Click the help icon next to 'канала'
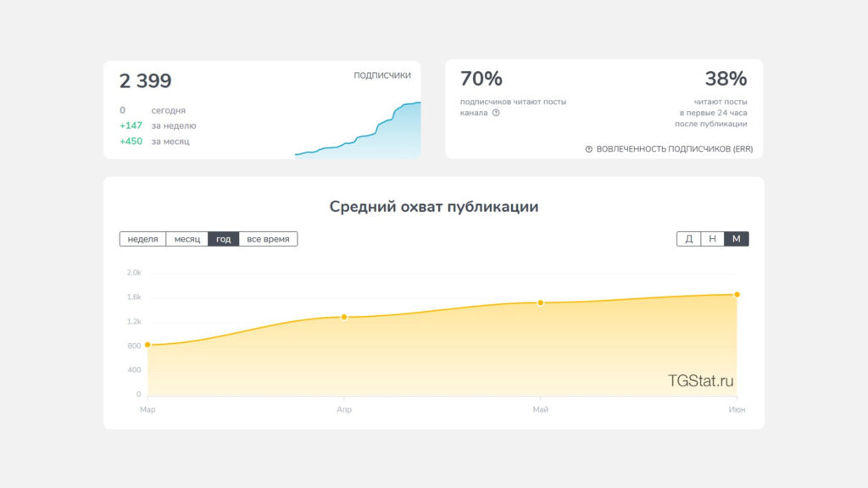The image size is (868, 488). (496, 113)
